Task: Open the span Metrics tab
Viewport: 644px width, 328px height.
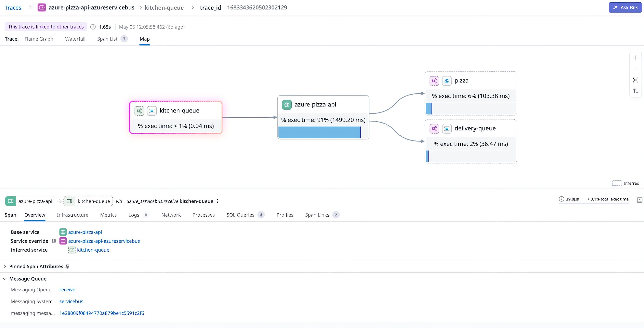Action: click(x=108, y=215)
